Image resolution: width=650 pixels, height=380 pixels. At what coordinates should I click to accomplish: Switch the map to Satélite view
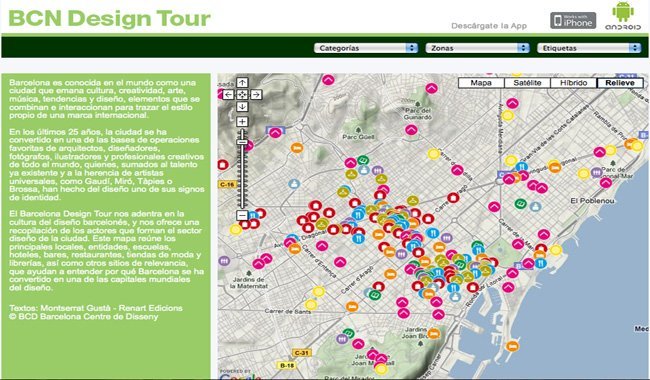[527, 83]
